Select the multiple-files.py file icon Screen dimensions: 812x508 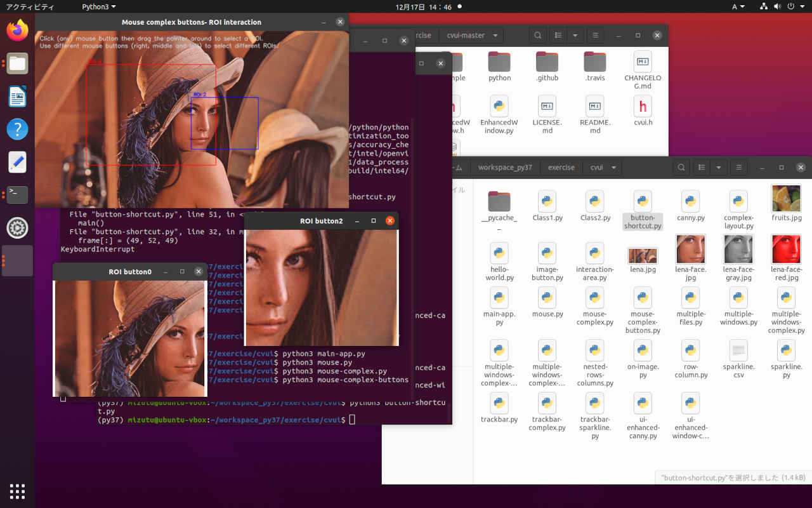pos(691,298)
